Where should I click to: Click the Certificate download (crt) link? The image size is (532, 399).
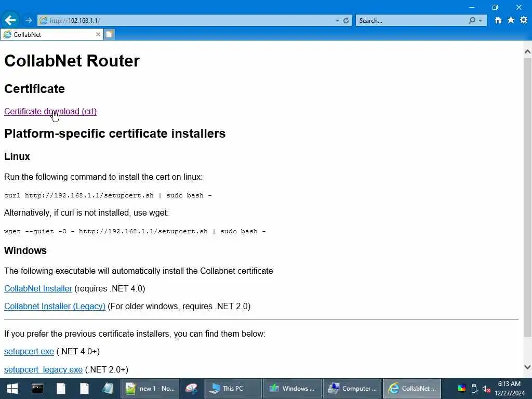coord(50,111)
